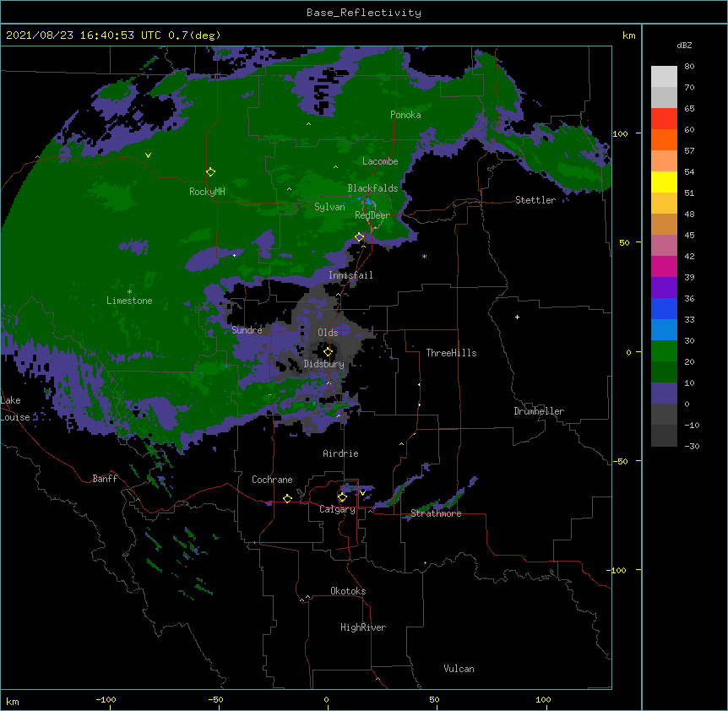Click the 2021/08/23 16:40:53 UTC timestamp
728x711 pixels.
click(x=84, y=35)
